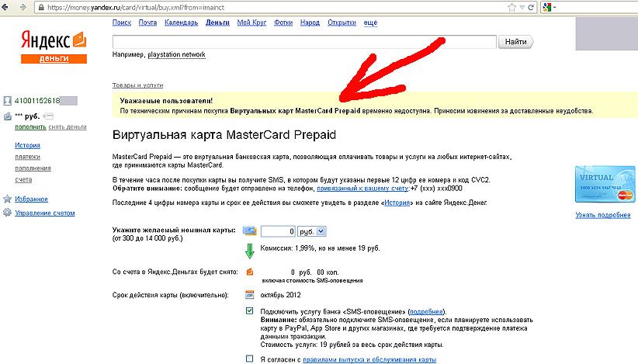Expand the ещё menu link
The image size is (638, 364).
click(x=370, y=23)
